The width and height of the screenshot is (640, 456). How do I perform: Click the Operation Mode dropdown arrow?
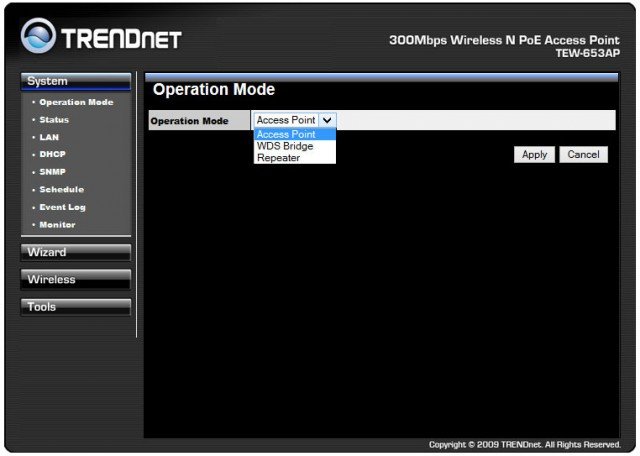tap(327, 120)
